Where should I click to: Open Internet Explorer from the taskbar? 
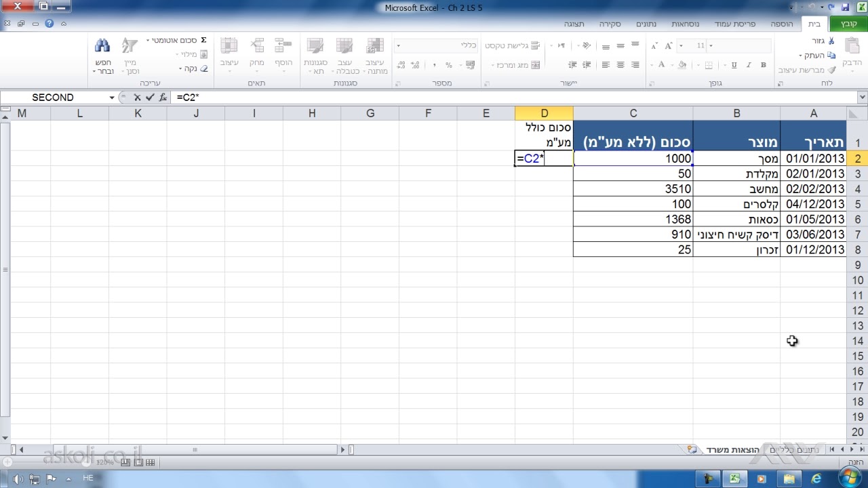pos(816,479)
